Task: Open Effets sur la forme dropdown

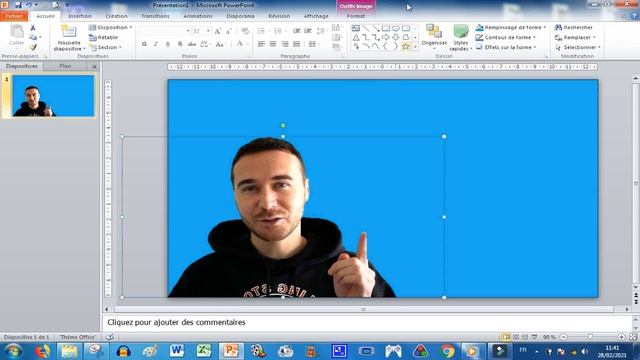Action: coord(506,47)
